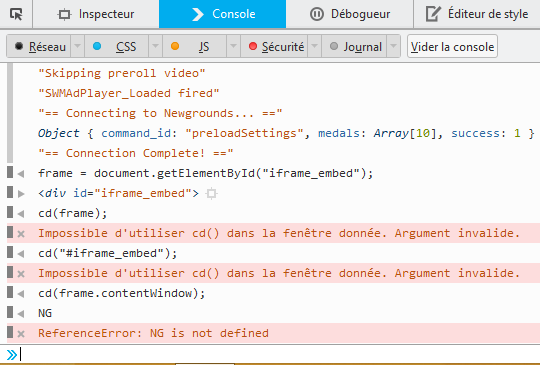This screenshot has height=365, width=540.
Task: Toggle the CSS filter button
Action: point(117,46)
